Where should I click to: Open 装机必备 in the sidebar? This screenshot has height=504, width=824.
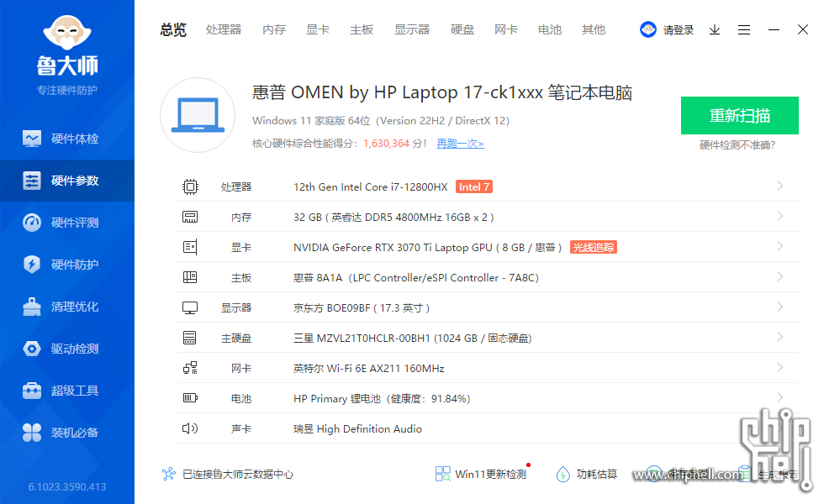[x=67, y=433]
